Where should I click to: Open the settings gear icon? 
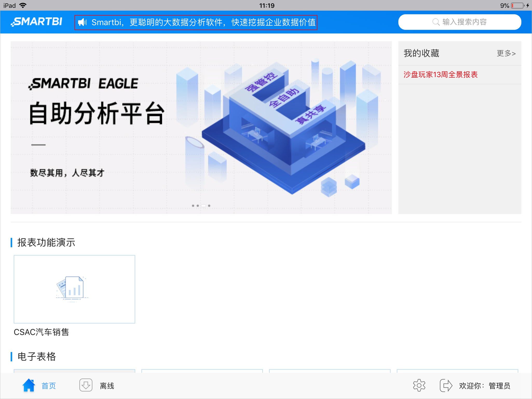[x=419, y=385]
